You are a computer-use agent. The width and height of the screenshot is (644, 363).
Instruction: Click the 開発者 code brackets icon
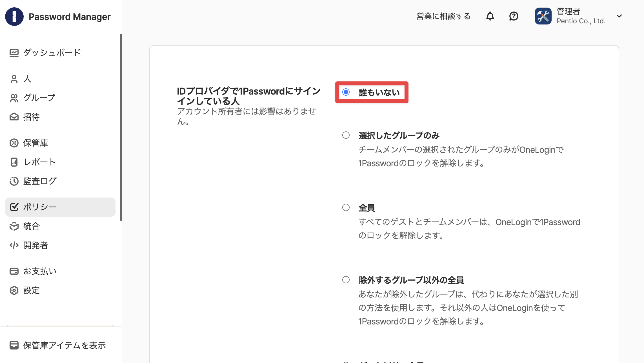point(14,245)
